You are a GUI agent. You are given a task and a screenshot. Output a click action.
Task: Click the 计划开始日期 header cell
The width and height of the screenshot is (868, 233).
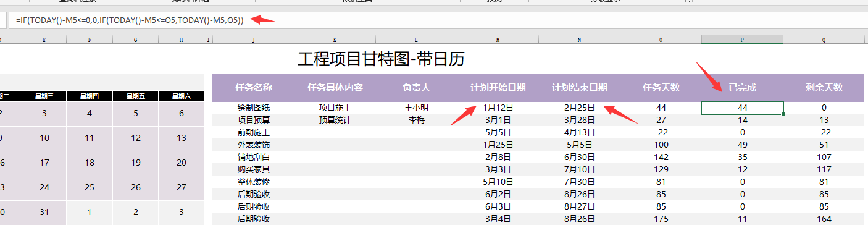click(x=498, y=88)
